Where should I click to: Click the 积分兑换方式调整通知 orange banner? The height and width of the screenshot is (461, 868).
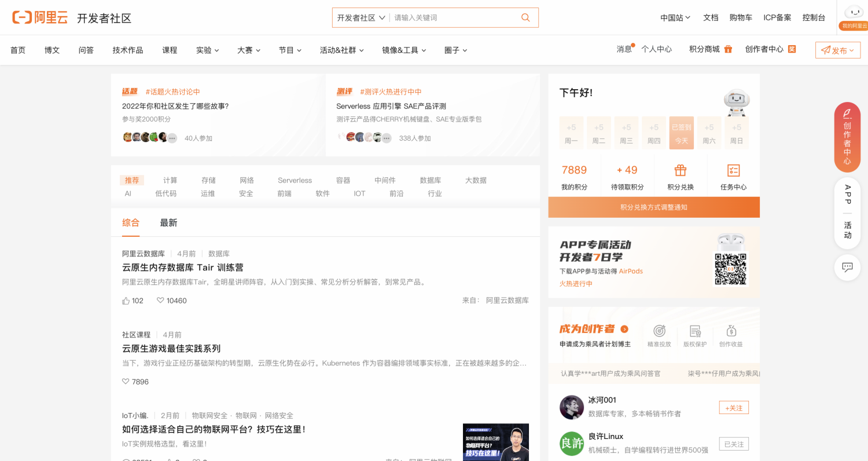coord(654,207)
